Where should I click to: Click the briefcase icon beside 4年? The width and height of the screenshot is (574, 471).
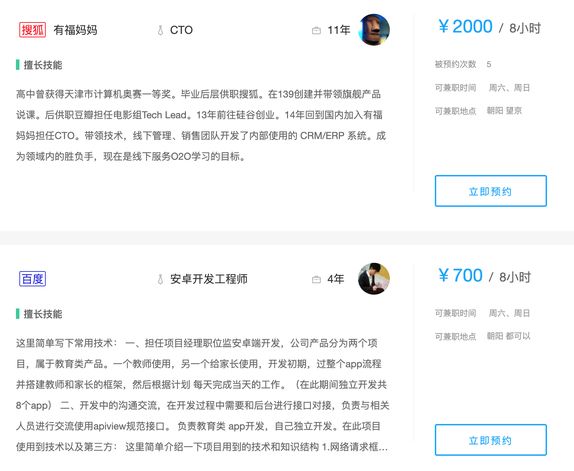[316, 280]
